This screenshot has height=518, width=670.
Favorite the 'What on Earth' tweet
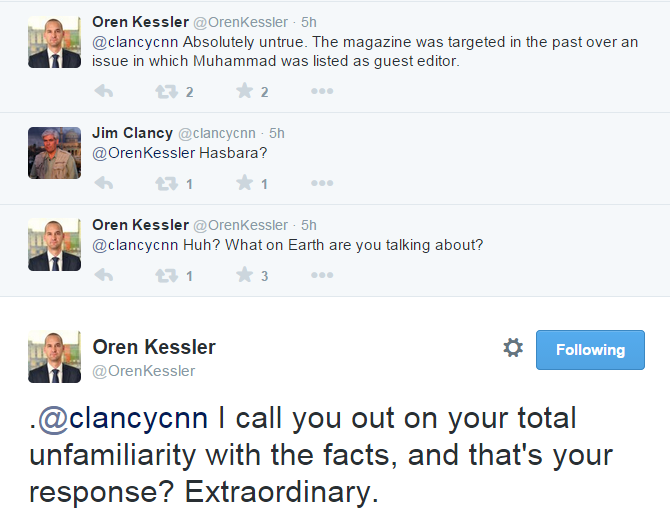click(x=244, y=275)
